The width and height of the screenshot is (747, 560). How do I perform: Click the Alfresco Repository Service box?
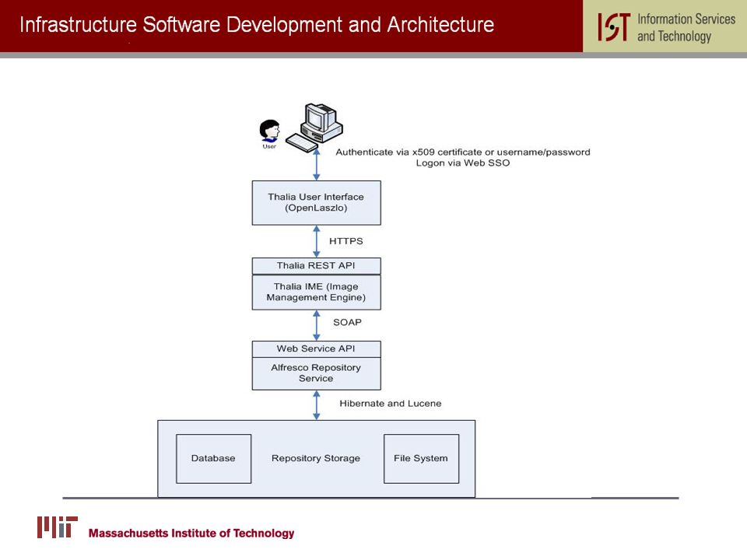317,373
